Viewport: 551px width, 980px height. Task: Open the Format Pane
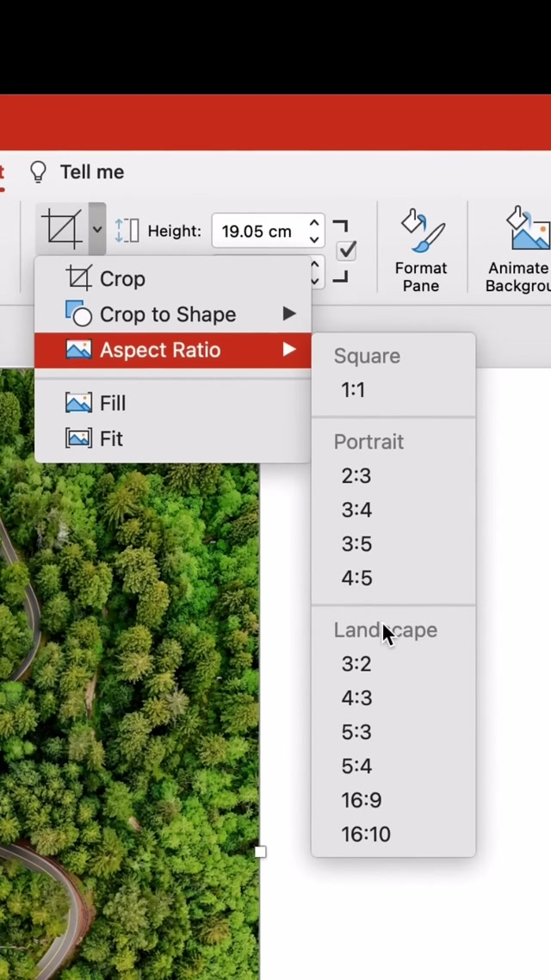tap(421, 250)
